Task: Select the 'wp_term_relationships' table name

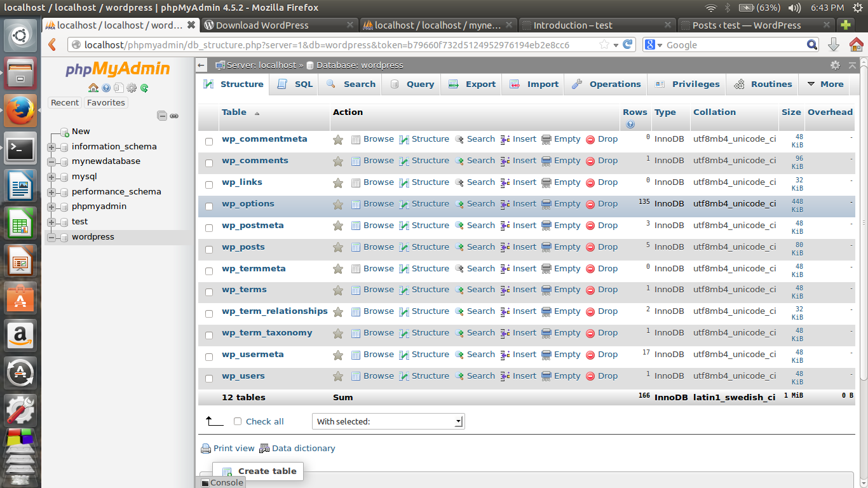Action: (275, 311)
